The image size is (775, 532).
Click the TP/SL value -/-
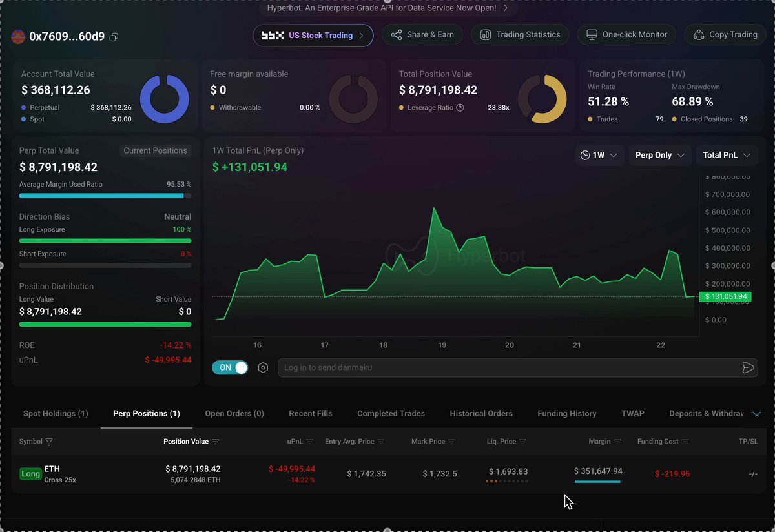[x=753, y=474]
